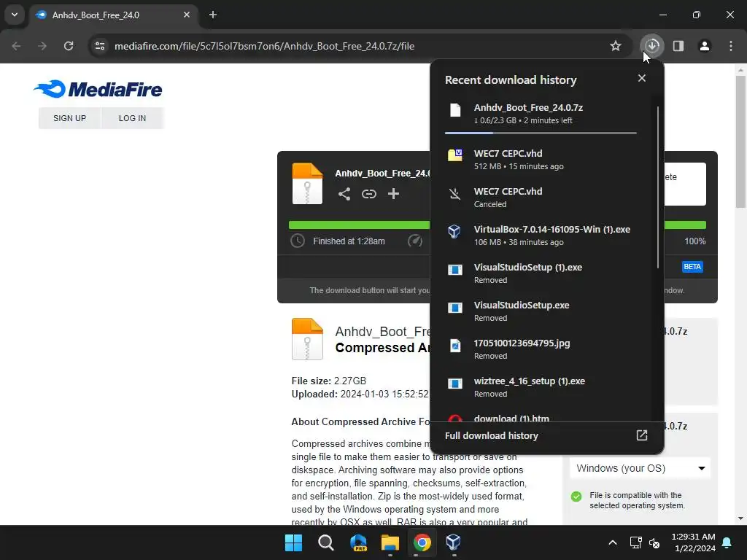
Task: Open the taskbar clock and date
Action: 693,542
